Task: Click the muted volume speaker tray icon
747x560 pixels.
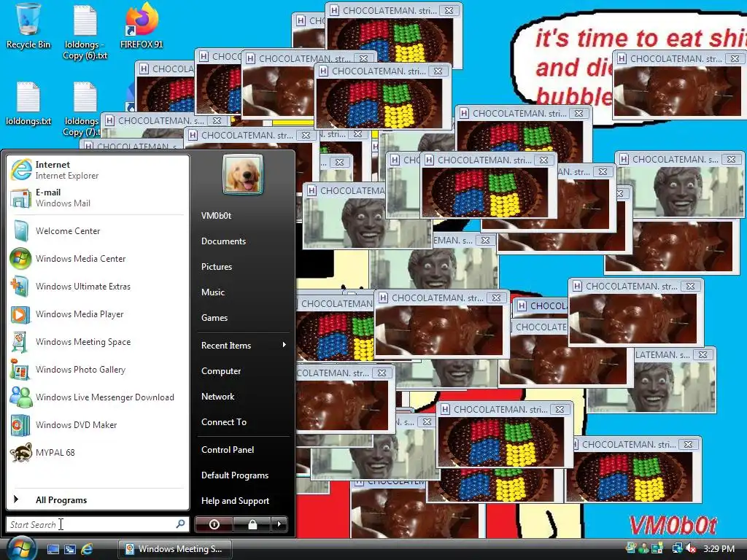Action: click(691, 548)
